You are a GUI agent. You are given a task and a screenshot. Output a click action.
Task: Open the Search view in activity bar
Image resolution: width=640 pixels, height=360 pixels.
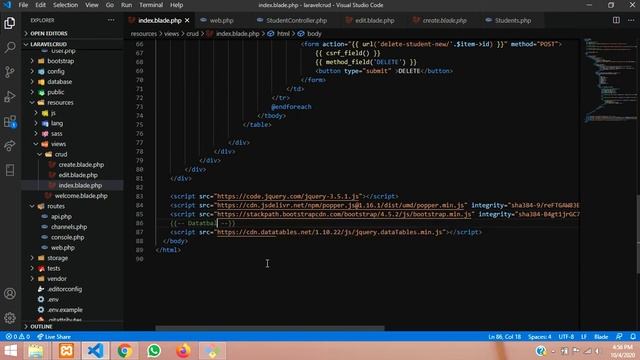10,47
